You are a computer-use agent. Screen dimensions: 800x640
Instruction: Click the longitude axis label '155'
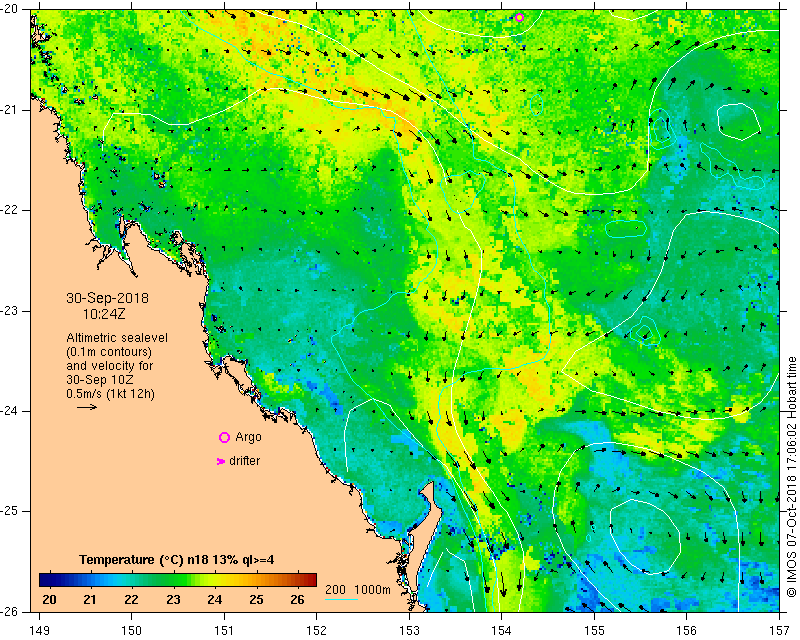tap(594, 631)
